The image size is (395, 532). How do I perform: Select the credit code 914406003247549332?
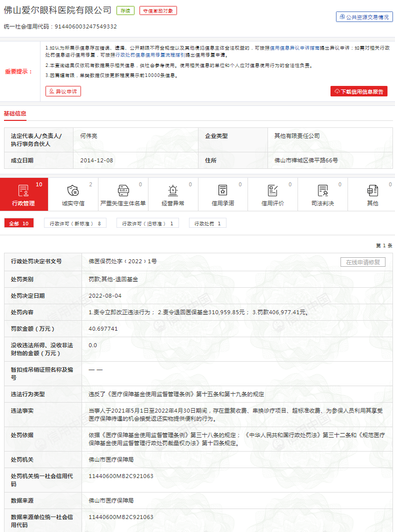pyautogui.click(x=85, y=26)
